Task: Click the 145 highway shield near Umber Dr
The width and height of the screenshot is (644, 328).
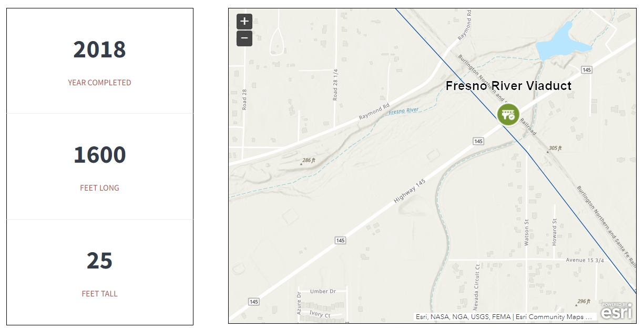Action: pyautogui.click(x=254, y=302)
